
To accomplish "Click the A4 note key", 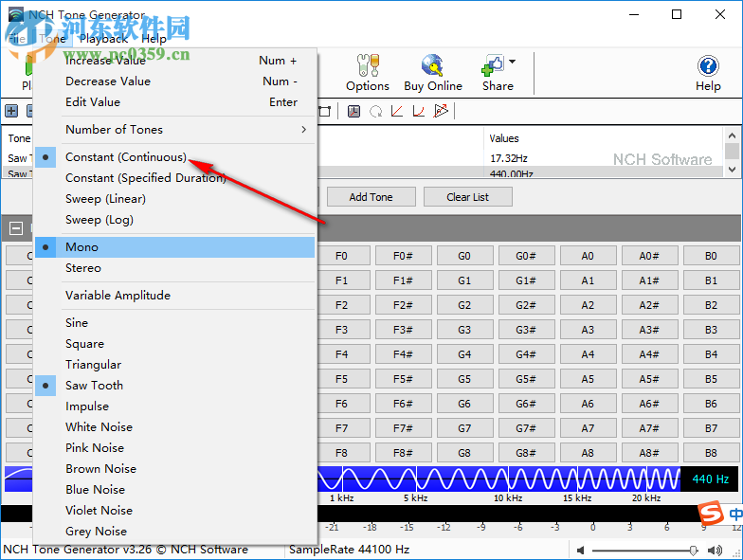I will (588, 354).
